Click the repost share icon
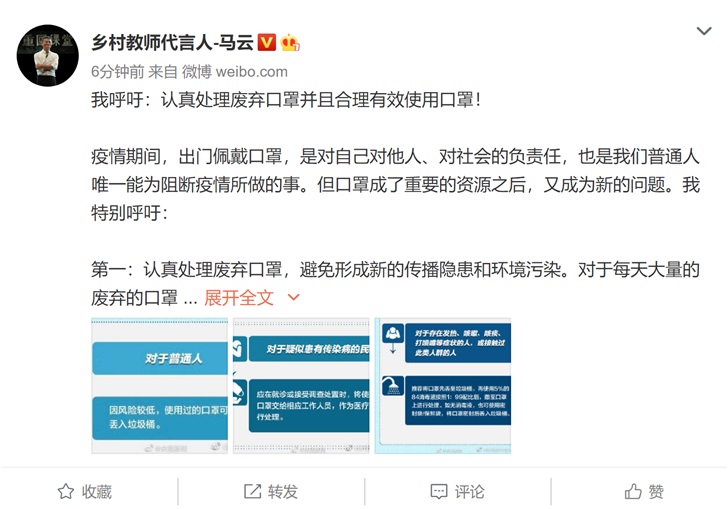Screen dimensions: 728x509 pos(252,491)
